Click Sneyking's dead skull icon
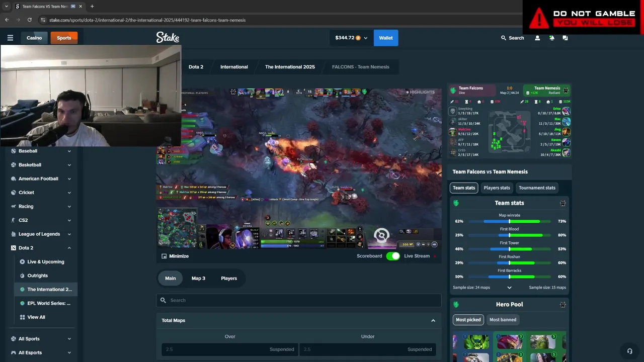Image resolution: width=644 pixels, height=362 pixels. pyautogui.click(x=452, y=111)
